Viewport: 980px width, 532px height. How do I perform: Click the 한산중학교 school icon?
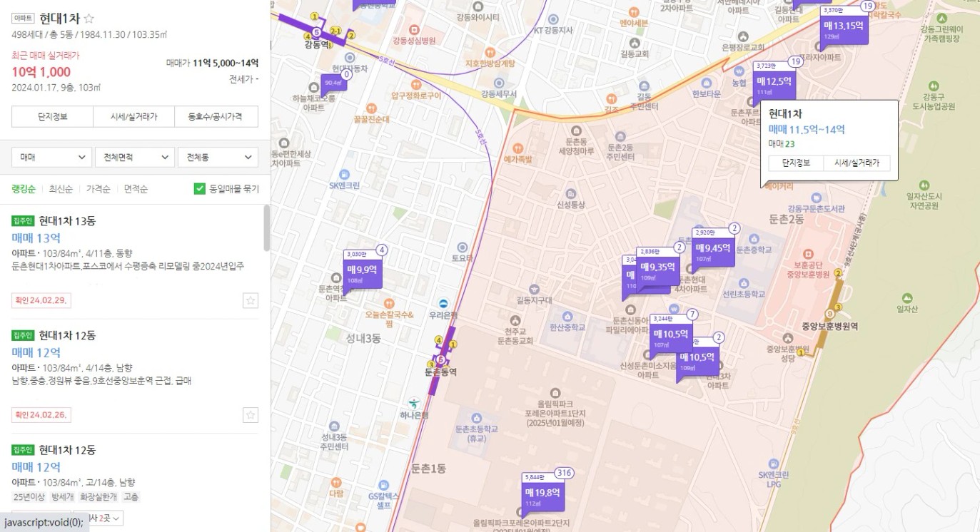point(567,316)
